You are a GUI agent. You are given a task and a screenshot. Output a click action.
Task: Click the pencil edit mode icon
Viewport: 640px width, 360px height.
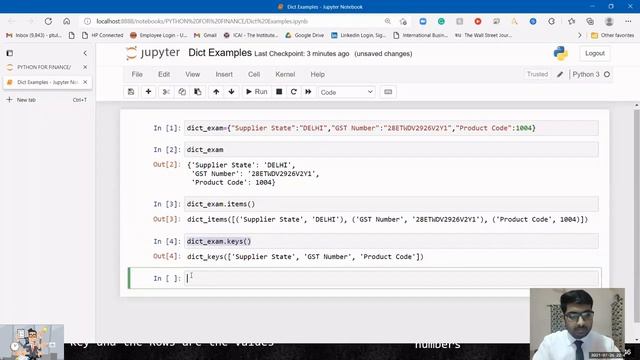point(560,74)
